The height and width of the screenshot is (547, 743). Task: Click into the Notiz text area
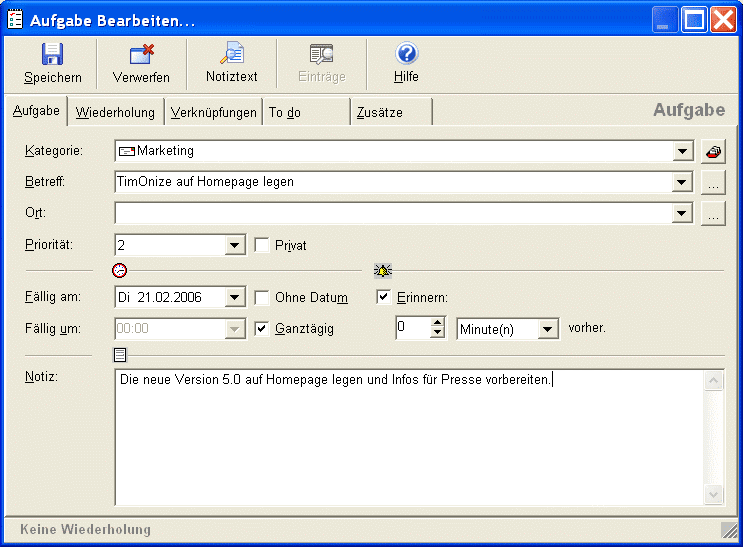409,438
